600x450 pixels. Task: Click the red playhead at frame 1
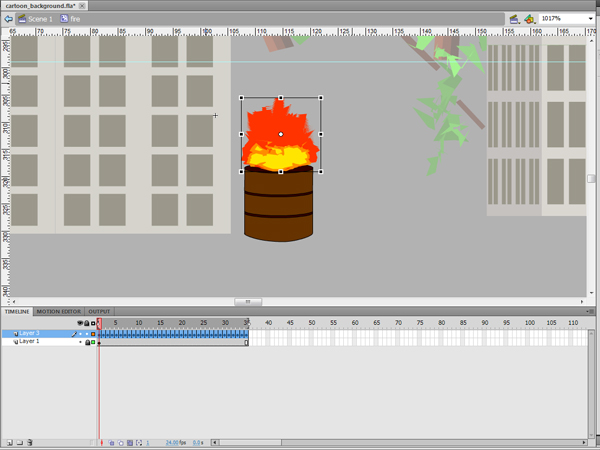click(99, 323)
